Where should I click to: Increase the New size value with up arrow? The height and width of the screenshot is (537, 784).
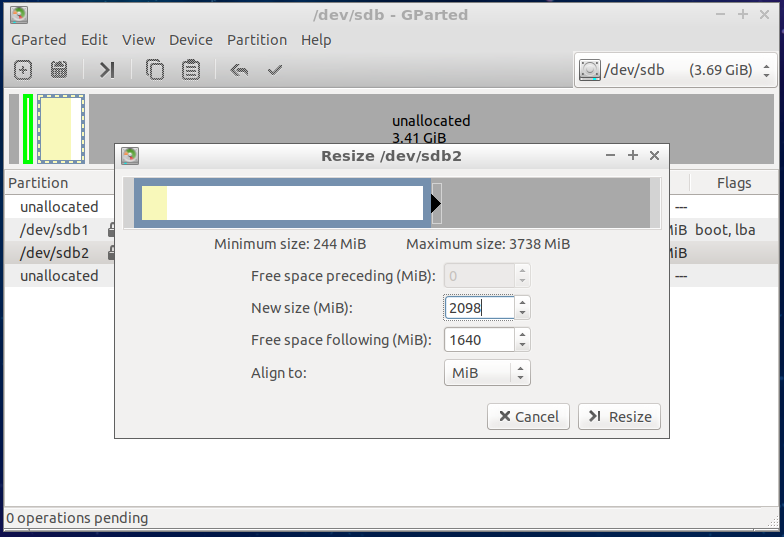pyautogui.click(x=523, y=302)
